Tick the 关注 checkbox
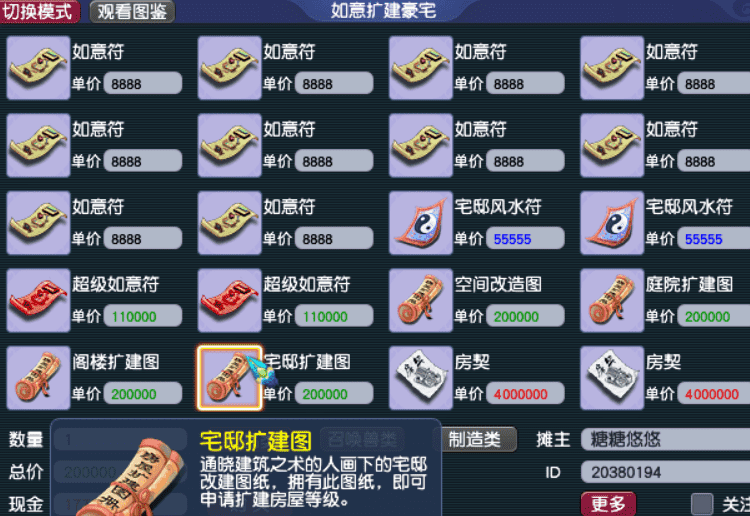The width and height of the screenshot is (750, 516). coord(702,504)
